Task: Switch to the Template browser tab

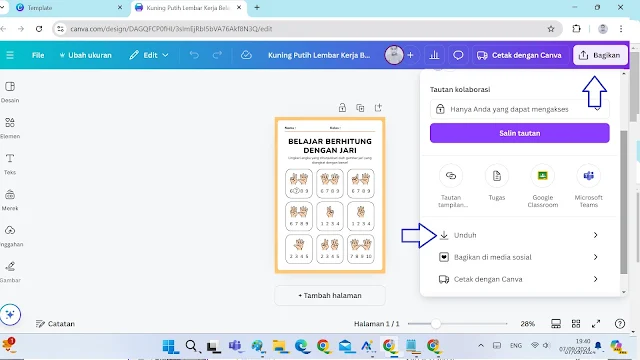Action: (x=67, y=8)
